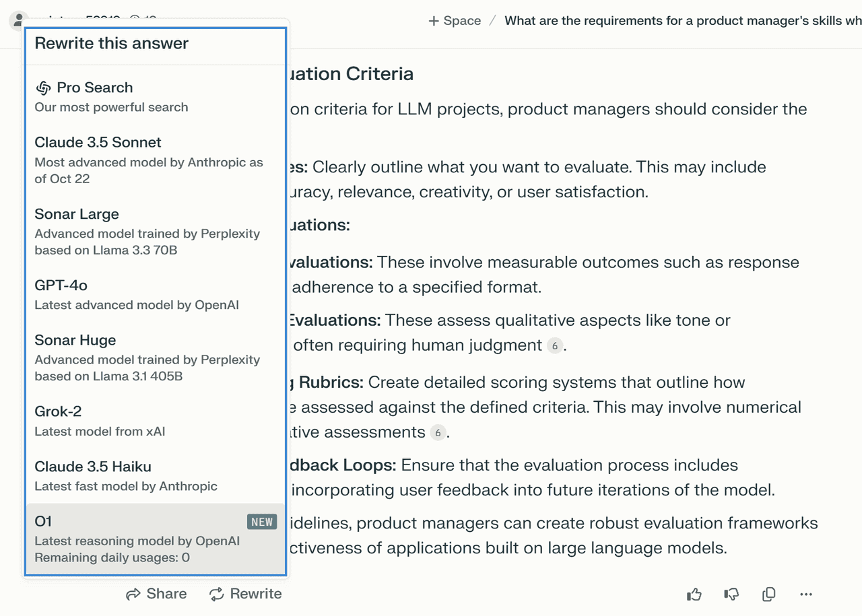Viewport: 862px width, 616px height.
Task: Click the Rewrite button
Action: (245, 594)
